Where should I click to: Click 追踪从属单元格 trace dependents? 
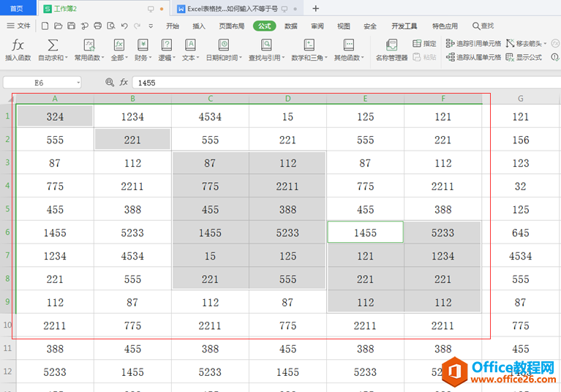(473, 57)
